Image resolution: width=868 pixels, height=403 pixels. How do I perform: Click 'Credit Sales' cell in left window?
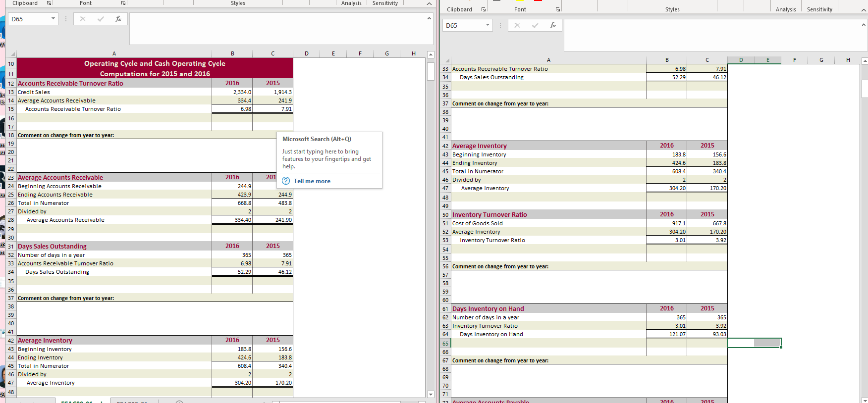[114, 92]
